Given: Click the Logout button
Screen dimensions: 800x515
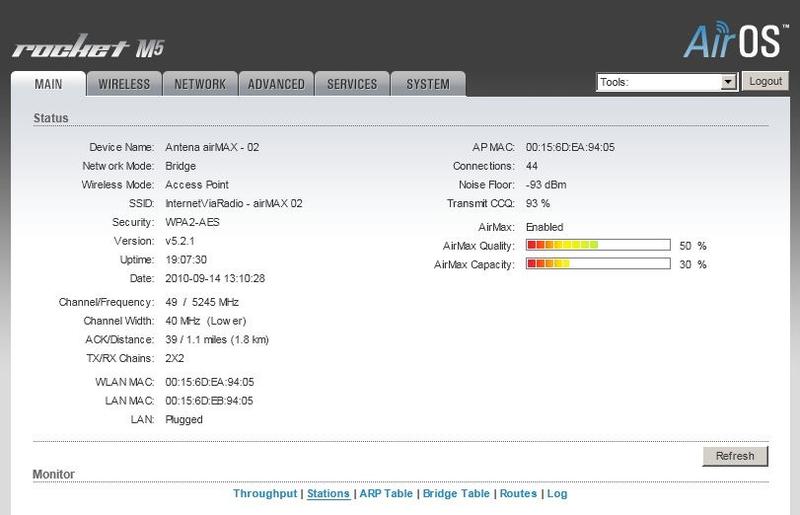Looking at the screenshot, I should tap(765, 81).
